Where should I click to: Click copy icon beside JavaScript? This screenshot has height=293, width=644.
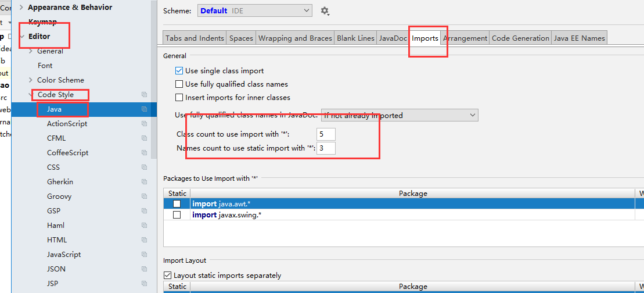pyautogui.click(x=144, y=255)
